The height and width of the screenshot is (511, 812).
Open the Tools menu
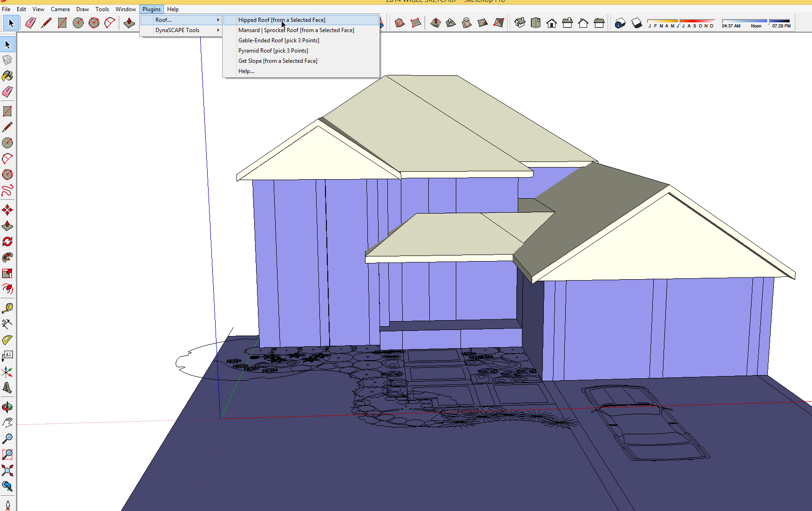(x=102, y=9)
